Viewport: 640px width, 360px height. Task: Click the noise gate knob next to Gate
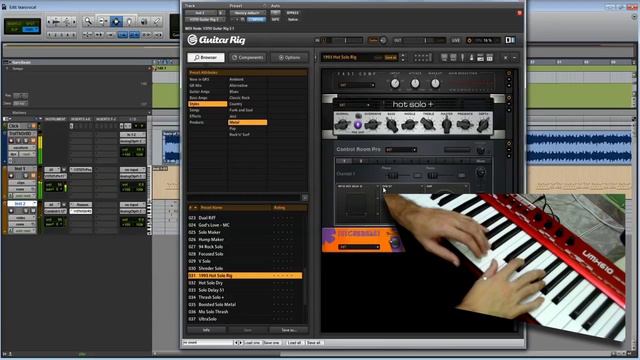pyautogui.click(x=383, y=40)
